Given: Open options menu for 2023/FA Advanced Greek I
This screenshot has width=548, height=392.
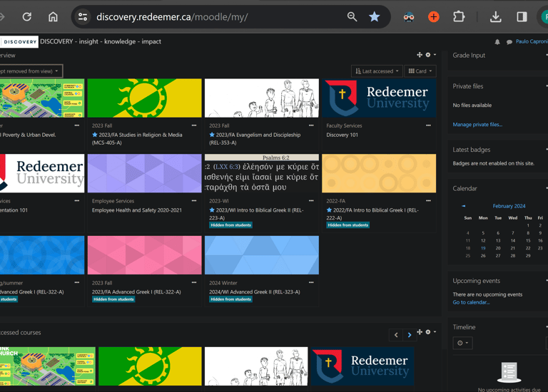Looking at the screenshot, I should click(x=194, y=282).
